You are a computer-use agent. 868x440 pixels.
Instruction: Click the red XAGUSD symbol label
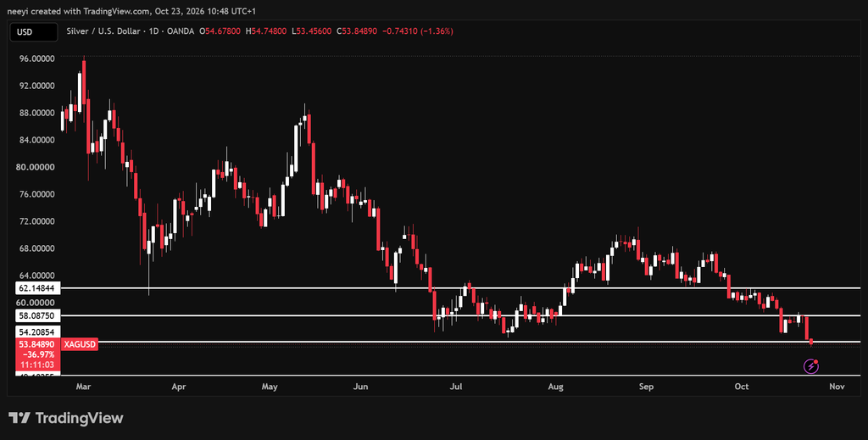81,344
